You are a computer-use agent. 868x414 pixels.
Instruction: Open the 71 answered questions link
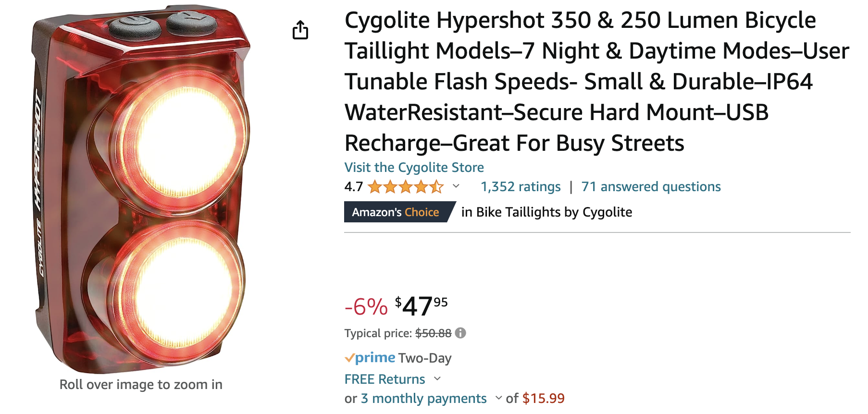(651, 186)
